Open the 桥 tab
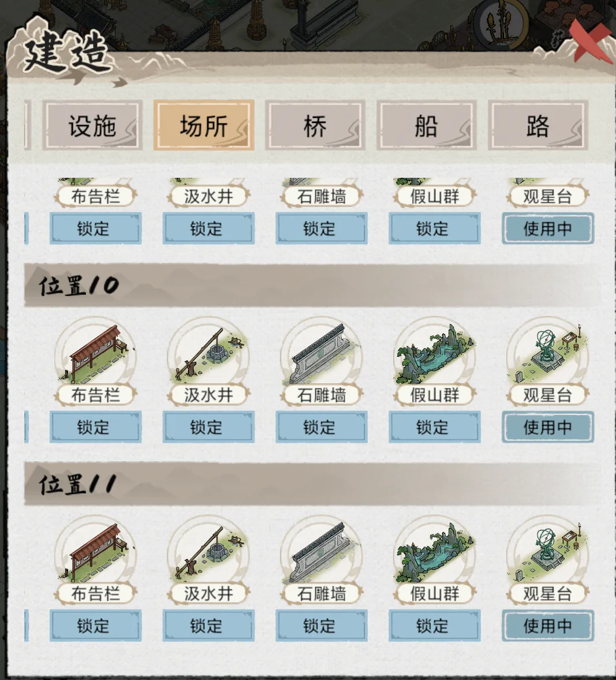 coord(315,126)
